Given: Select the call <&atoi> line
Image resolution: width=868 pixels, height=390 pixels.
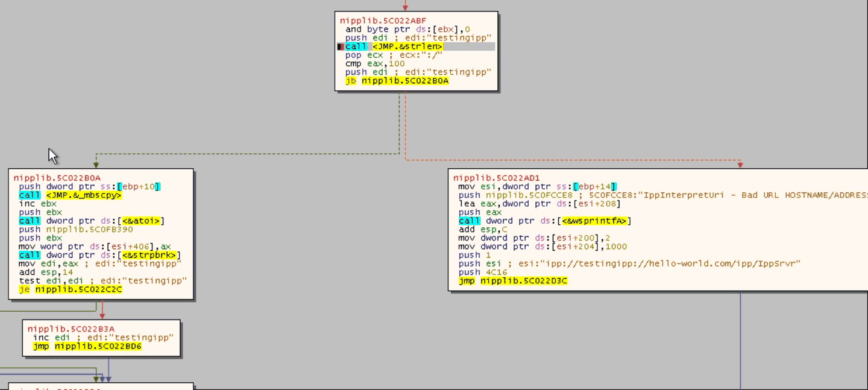Looking at the screenshot, I should coord(92,221).
